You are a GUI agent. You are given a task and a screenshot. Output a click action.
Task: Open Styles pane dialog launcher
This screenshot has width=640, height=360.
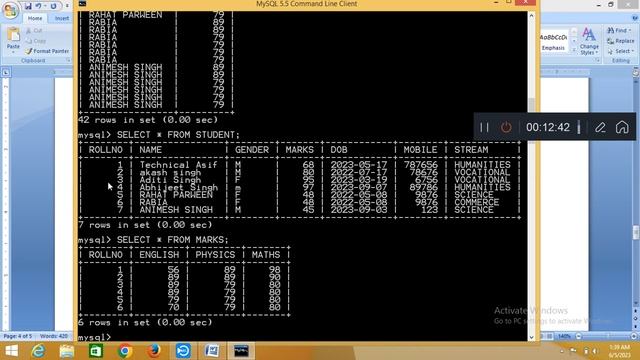597,60
